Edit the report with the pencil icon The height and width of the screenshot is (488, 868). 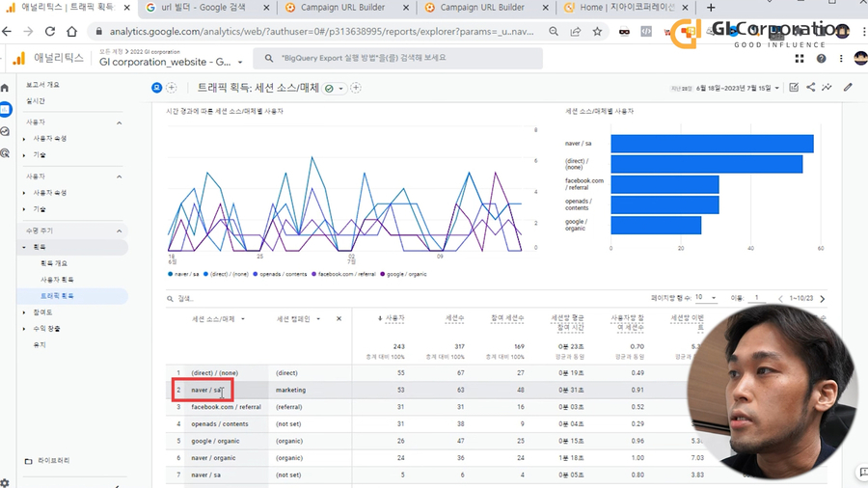pos(848,88)
